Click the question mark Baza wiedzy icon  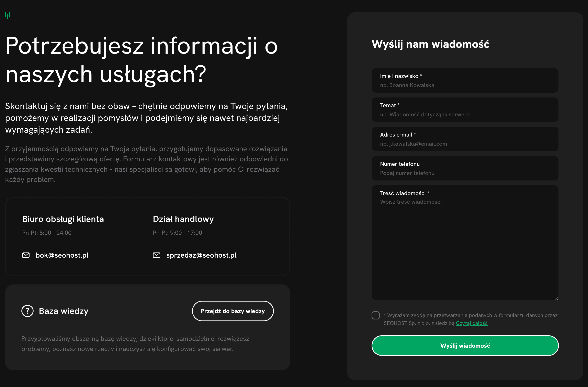click(27, 311)
